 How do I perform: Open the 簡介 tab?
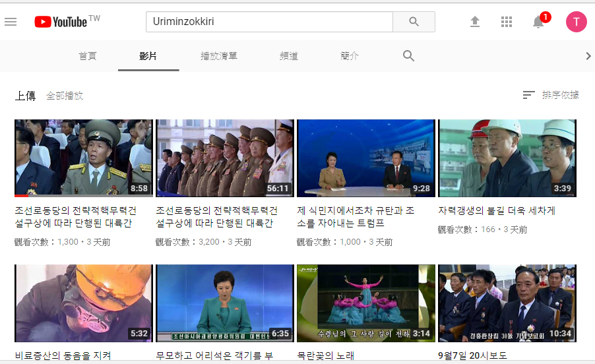(x=350, y=56)
